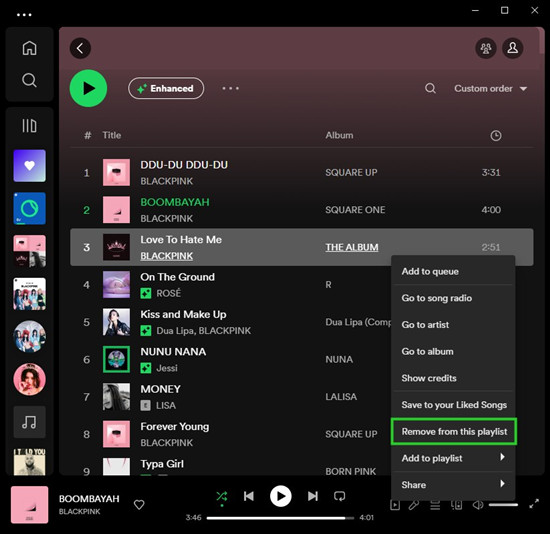Image resolution: width=550 pixels, height=534 pixels.
Task: Open the queue icon
Action: pyautogui.click(x=435, y=505)
